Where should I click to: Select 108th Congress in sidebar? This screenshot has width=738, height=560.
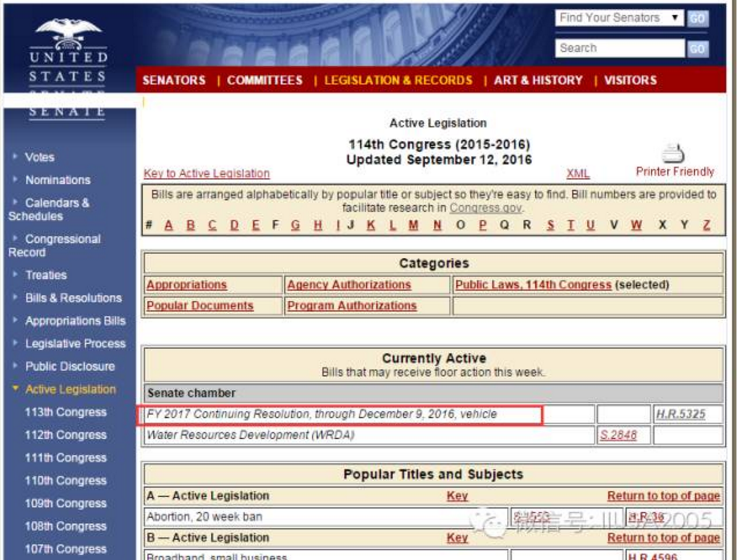[x=66, y=526]
